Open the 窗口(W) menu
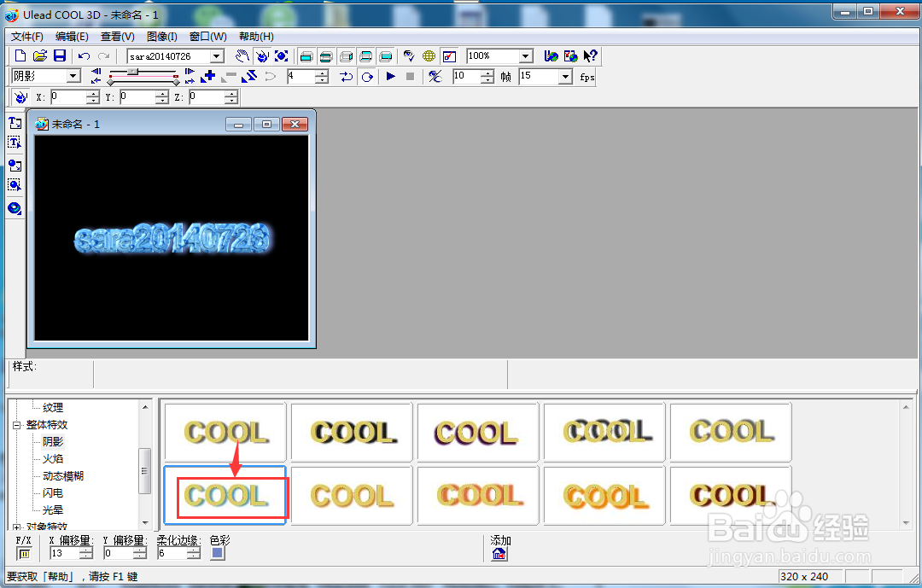The image size is (922, 588). [x=208, y=37]
